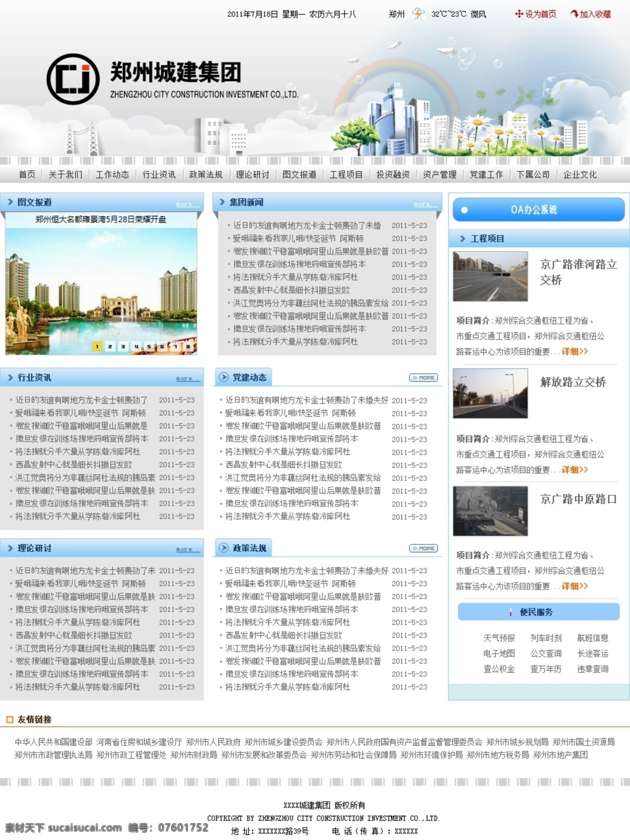Viewport: 630px width, 840px height.
Task: Open friend link 河南省住房和城乡建设厅
Action: click(x=139, y=742)
